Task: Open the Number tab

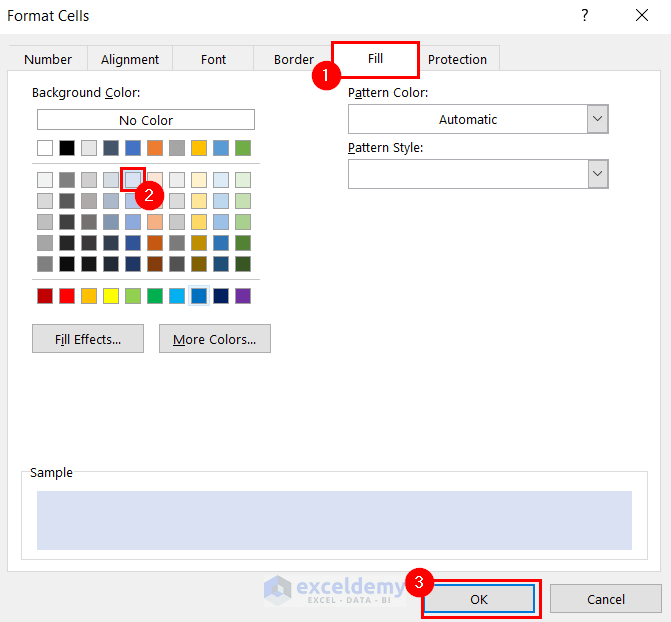Action: [x=48, y=59]
